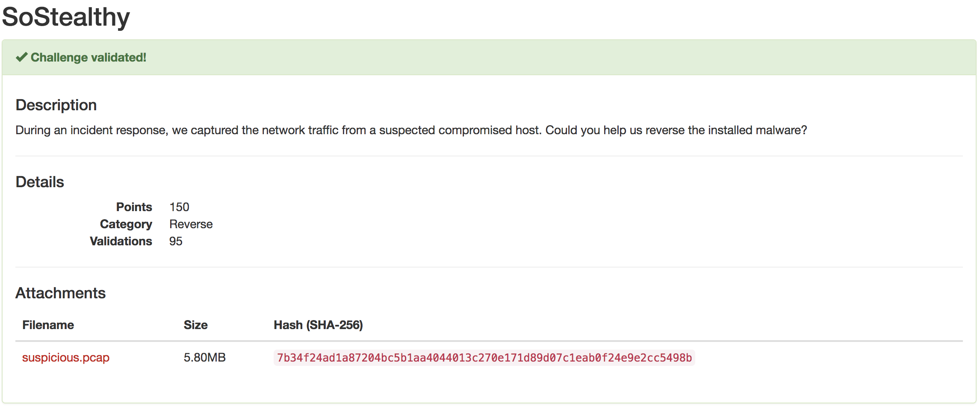Screen dimensions: 980x406
Task: Click the SHA-256 hash value
Action: coord(484,358)
